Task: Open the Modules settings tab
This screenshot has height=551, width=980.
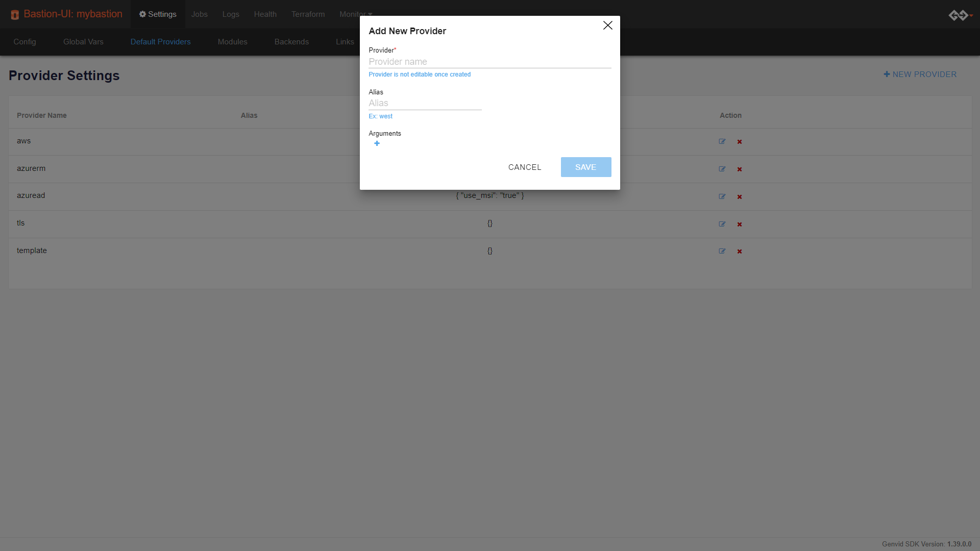Action: 232,41
